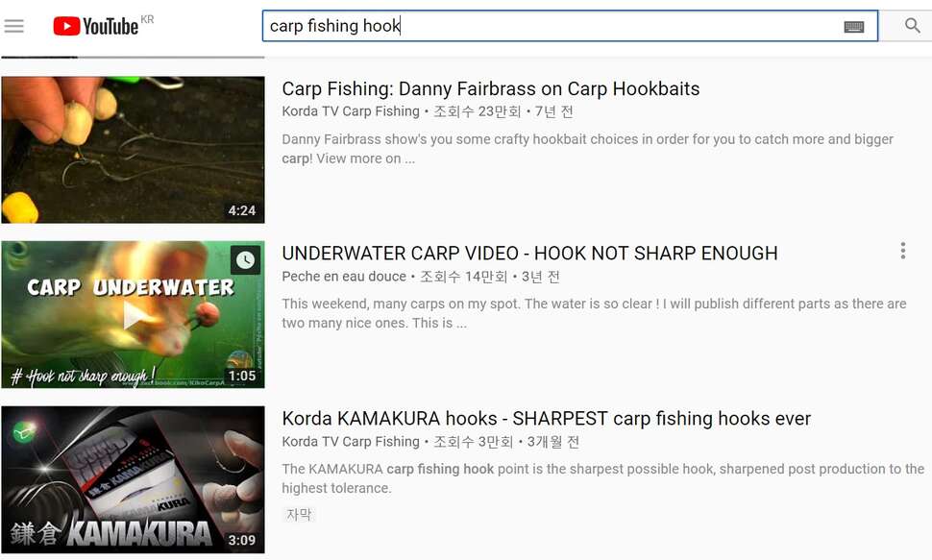Image resolution: width=932 pixels, height=560 pixels.
Task: Click the Kamakura video description text
Action: coord(602,478)
